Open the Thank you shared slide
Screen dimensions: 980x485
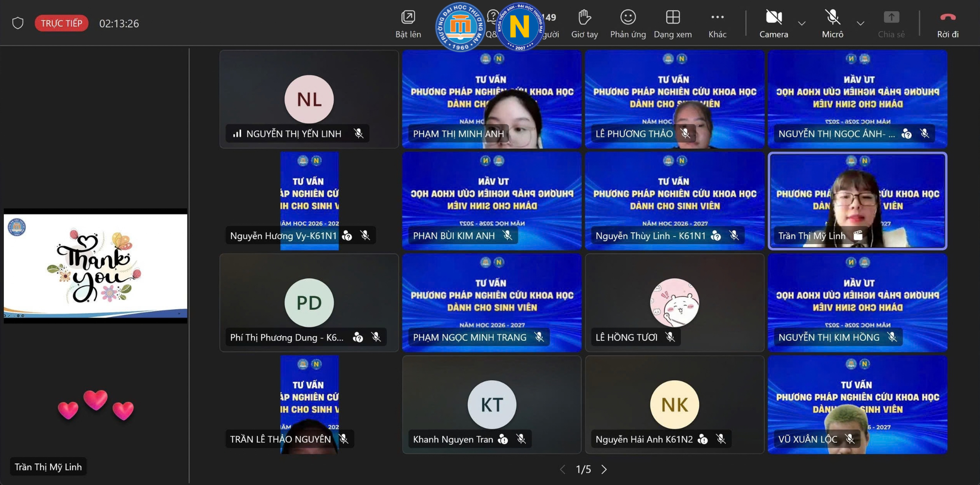(x=96, y=266)
